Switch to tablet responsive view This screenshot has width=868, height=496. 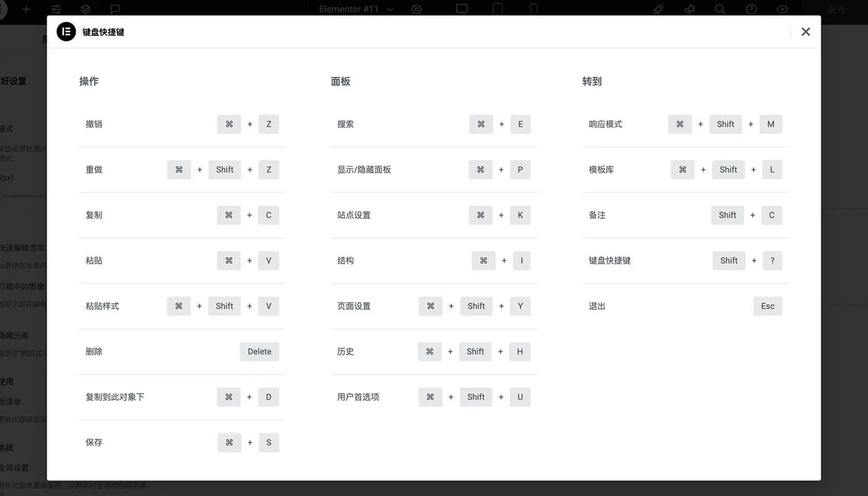(497, 9)
